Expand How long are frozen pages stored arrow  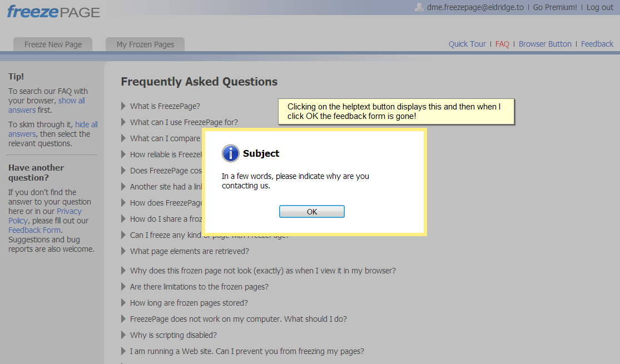(123, 303)
